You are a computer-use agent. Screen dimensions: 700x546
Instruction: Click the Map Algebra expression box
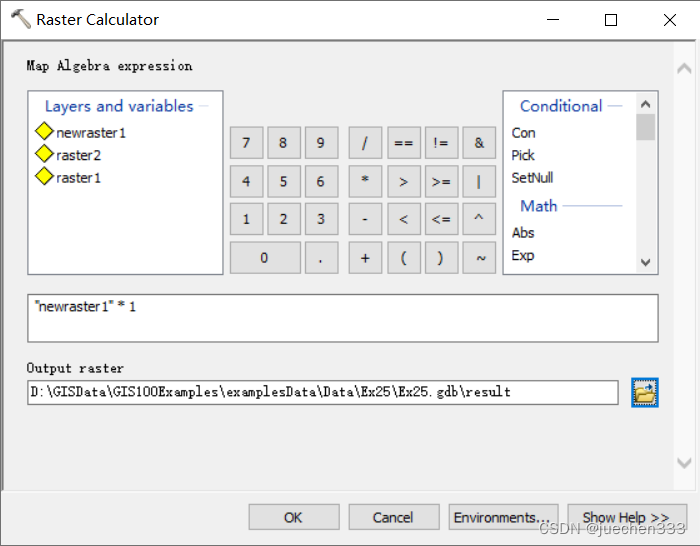pos(342,318)
